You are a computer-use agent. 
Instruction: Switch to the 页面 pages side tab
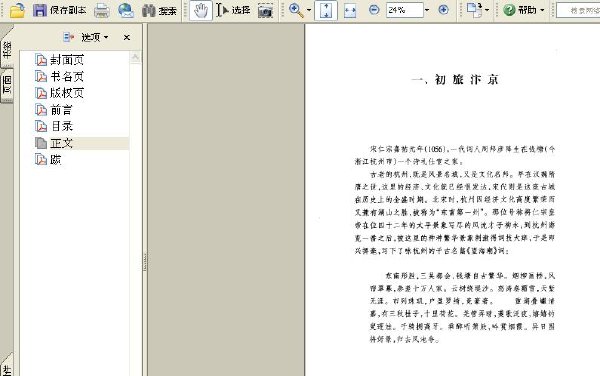[7, 85]
